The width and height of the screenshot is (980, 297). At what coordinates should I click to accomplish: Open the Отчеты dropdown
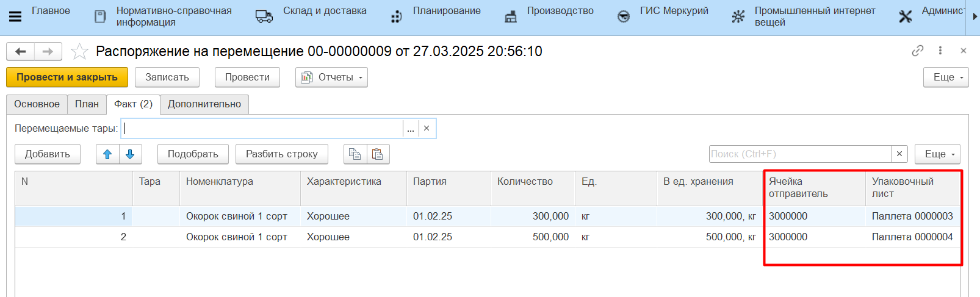[331, 77]
